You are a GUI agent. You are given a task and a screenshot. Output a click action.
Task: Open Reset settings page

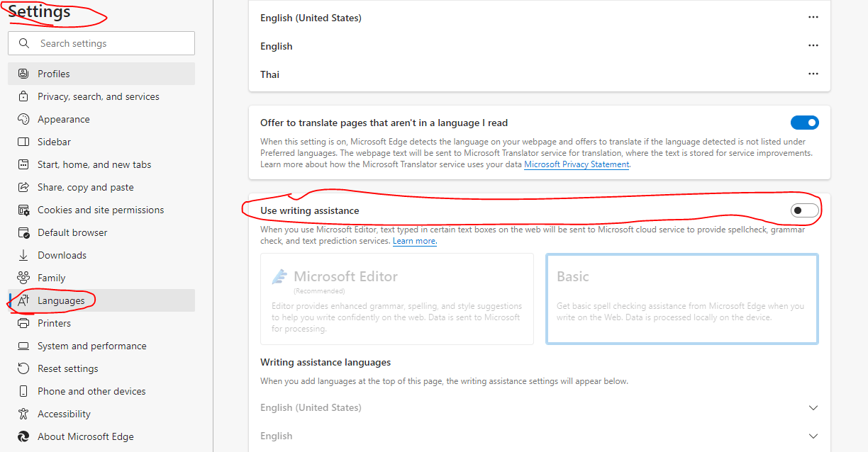coord(101,368)
